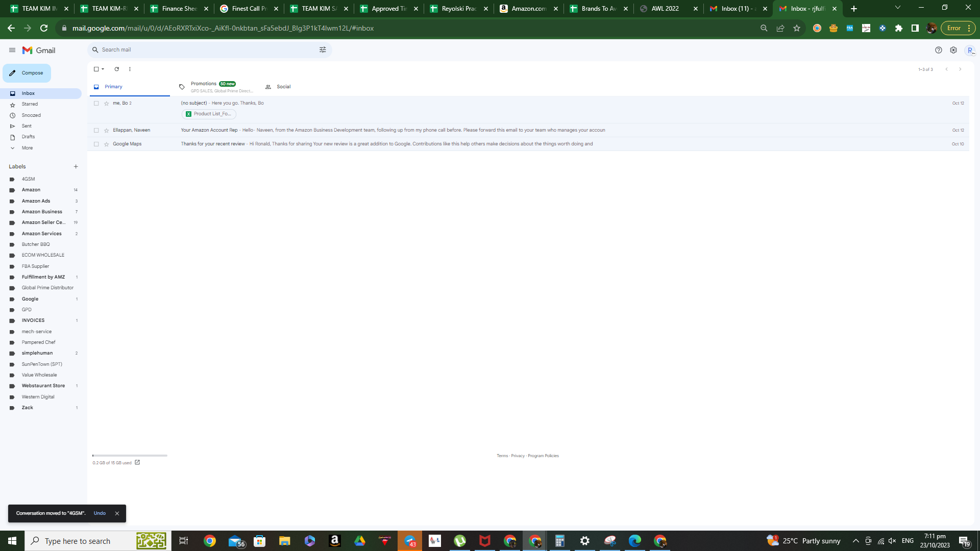This screenshot has height=551, width=980.
Task: Open the select dropdown arrow beside checkbox
Action: click(x=103, y=69)
